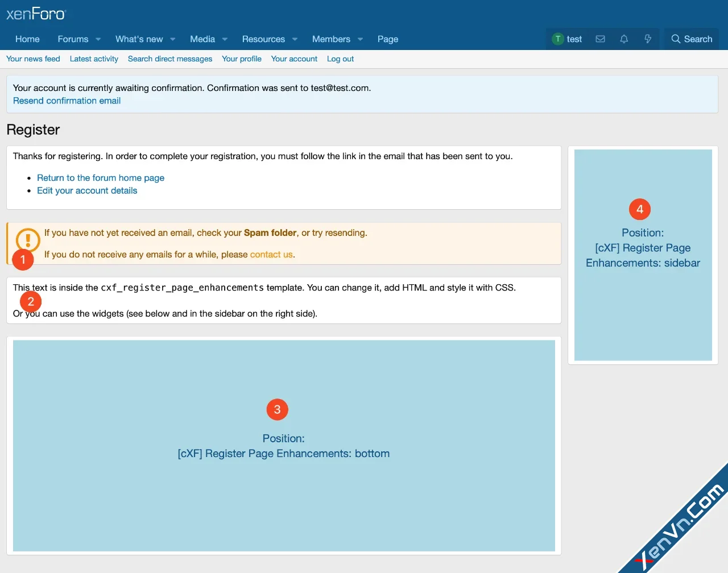Screen dimensions: 728x573
Task: Go to the Page navigation tab
Action: 387,39
